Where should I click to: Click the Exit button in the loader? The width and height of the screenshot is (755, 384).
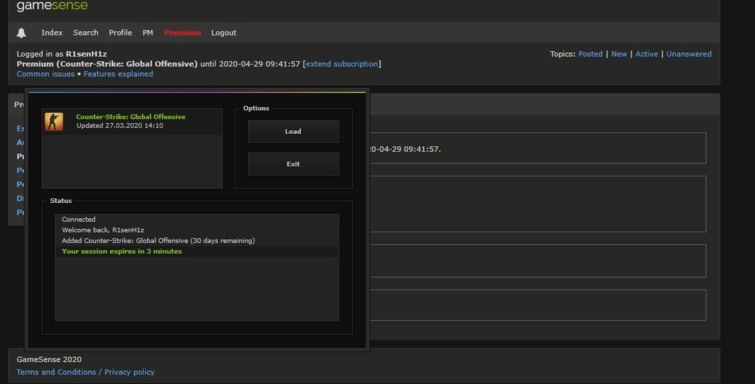[x=293, y=164]
